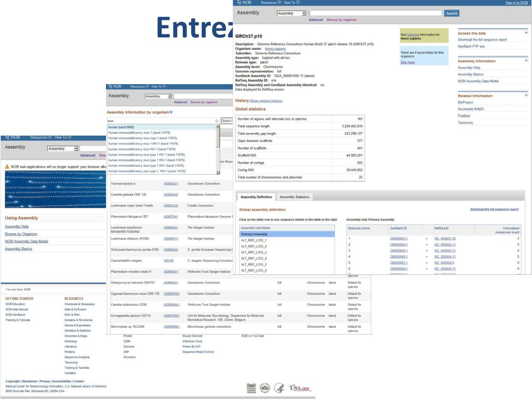The image size is (532, 399).
Task: Open Browse by organism in GRCh37.p10 window
Action: (341, 20)
